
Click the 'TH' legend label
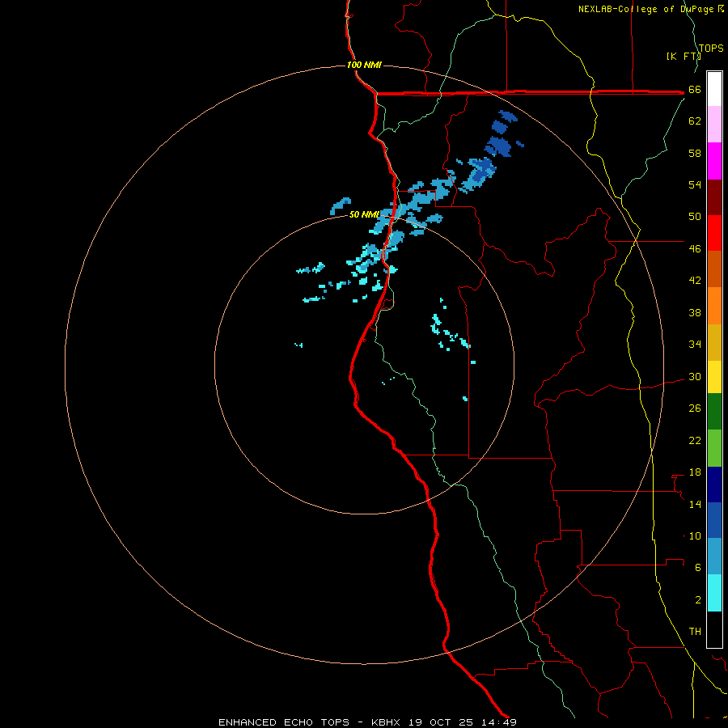pyautogui.click(x=695, y=632)
